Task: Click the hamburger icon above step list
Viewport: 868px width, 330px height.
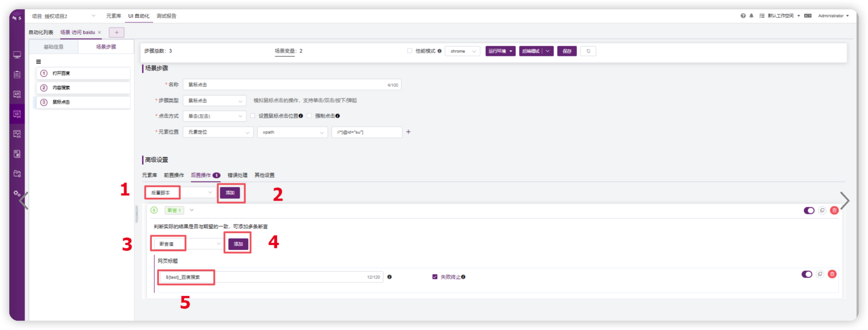Action: point(39,62)
